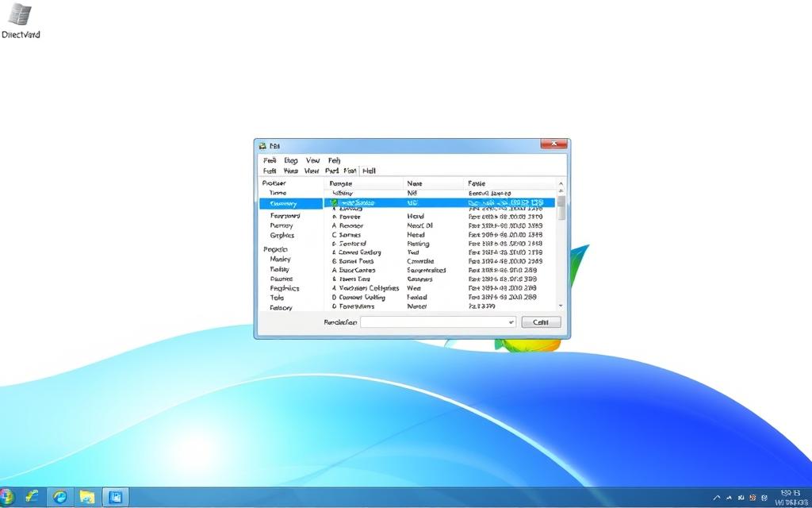Click the Name column header

point(415,183)
